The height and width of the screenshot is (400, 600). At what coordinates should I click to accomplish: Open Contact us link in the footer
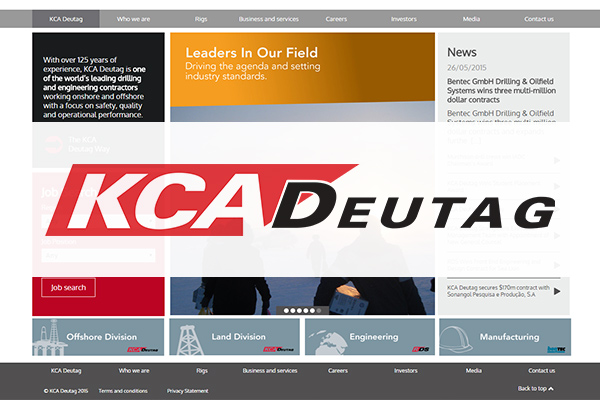point(541,371)
